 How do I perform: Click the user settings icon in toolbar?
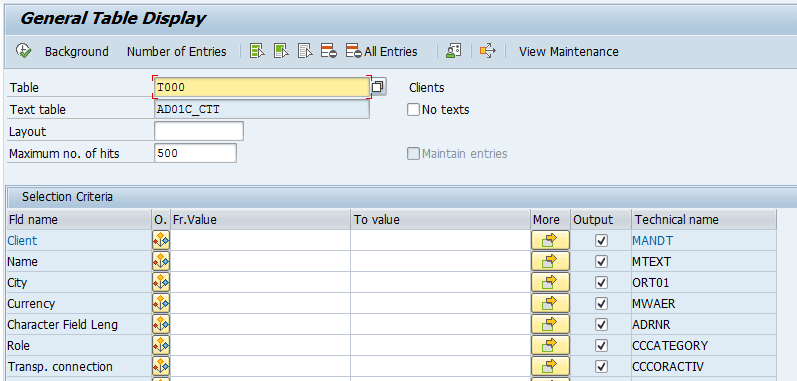pos(453,51)
